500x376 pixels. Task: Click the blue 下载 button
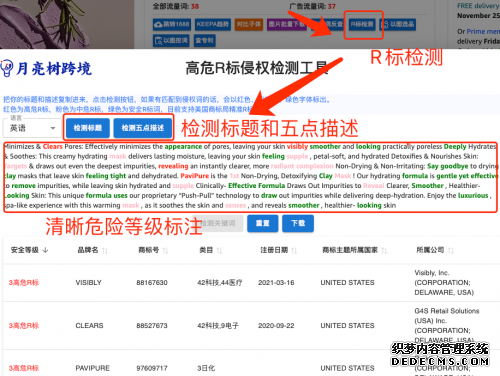point(298,223)
